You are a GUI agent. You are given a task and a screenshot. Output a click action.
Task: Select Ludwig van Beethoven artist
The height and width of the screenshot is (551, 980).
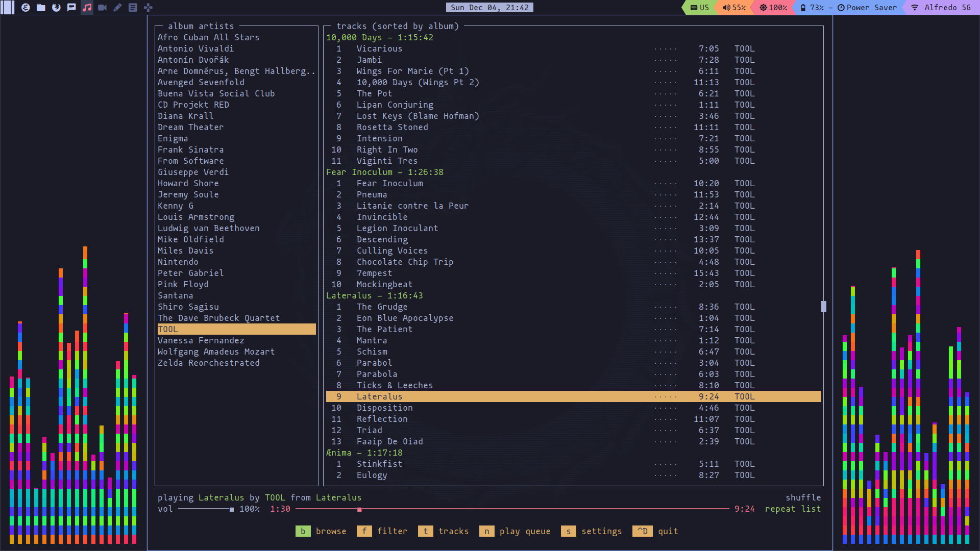click(208, 228)
